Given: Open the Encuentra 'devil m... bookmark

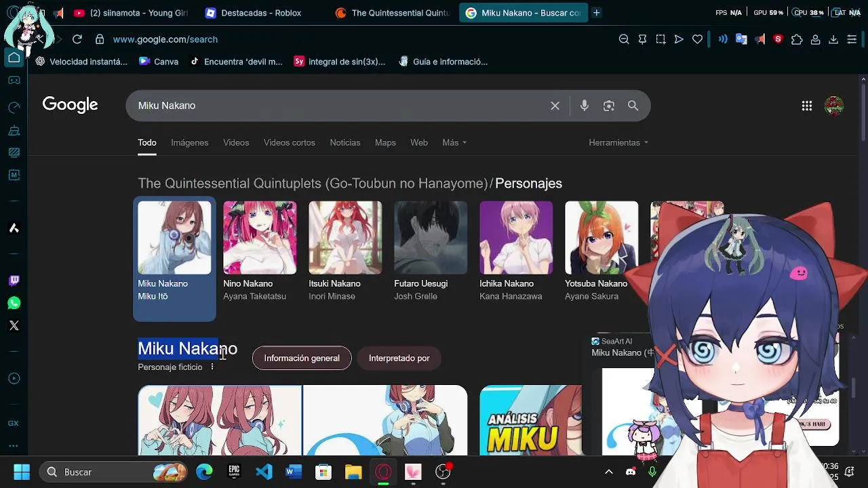Looking at the screenshot, I should (236, 62).
